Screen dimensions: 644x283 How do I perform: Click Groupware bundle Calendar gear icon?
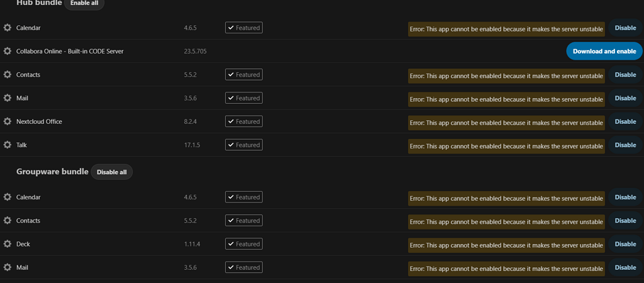pyautogui.click(x=8, y=197)
